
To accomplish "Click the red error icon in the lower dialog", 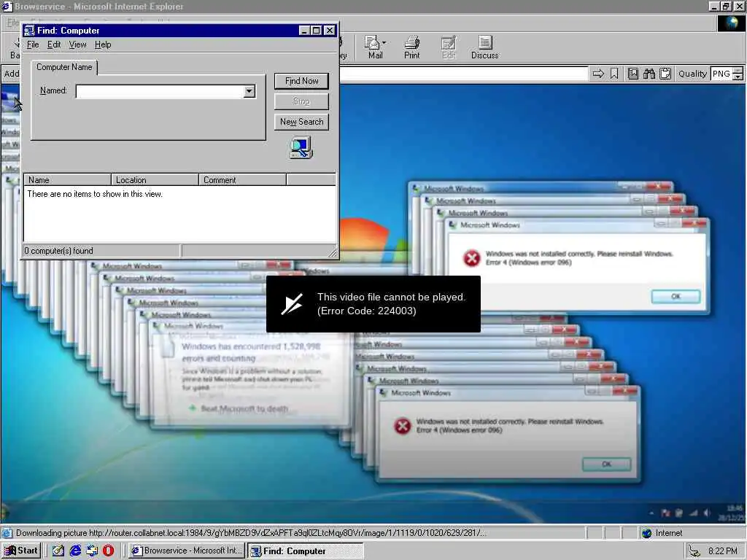I will (x=403, y=426).
